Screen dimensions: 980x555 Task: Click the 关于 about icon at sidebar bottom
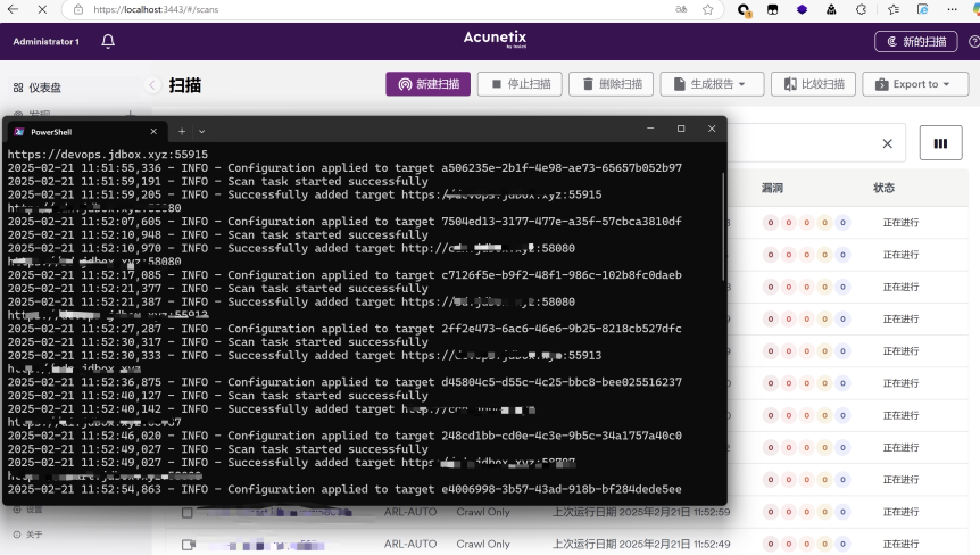tap(18, 535)
